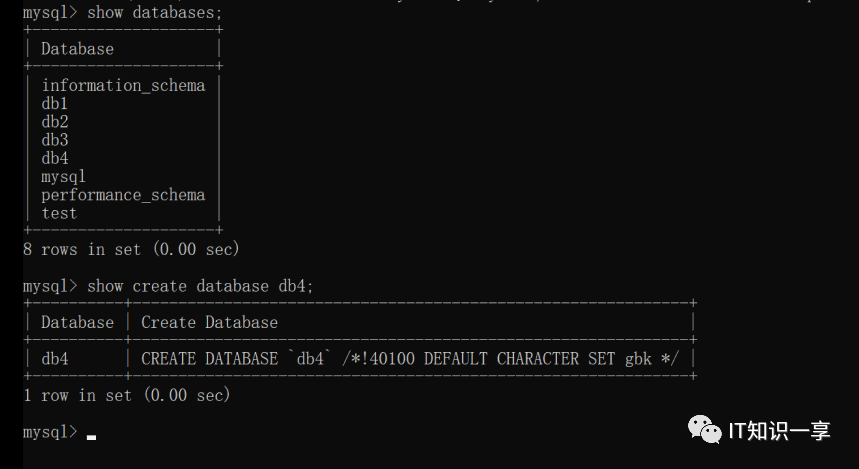Click the db4 entry in the database list
Image resolution: width=859 pixels, height=469 pixels.
[55, 158]
